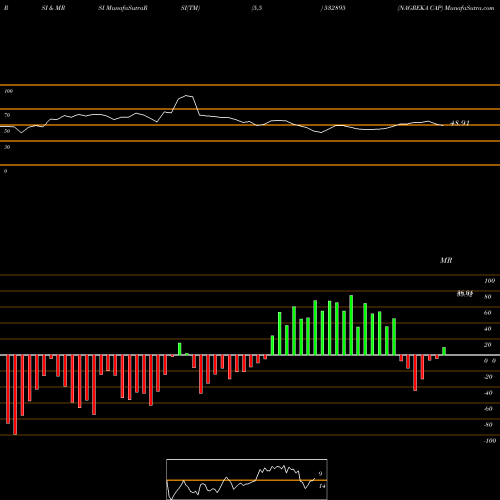Click the MR axis label 20
This screenshot has width=500, height=500.
click(488, 345)
